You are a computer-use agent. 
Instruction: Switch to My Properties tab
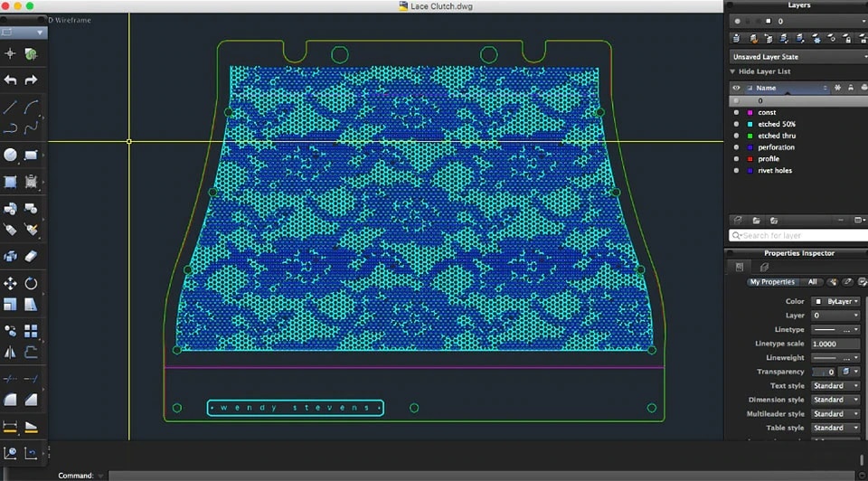coord(771,282)
